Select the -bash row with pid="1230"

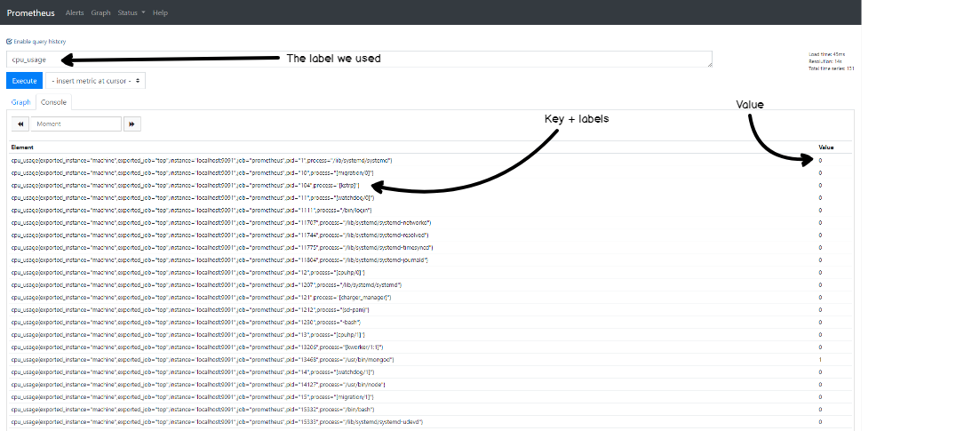tap(431, 323)
